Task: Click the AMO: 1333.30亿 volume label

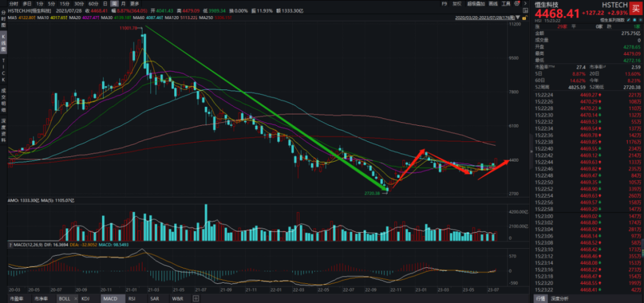Action: tap(23, 201)
